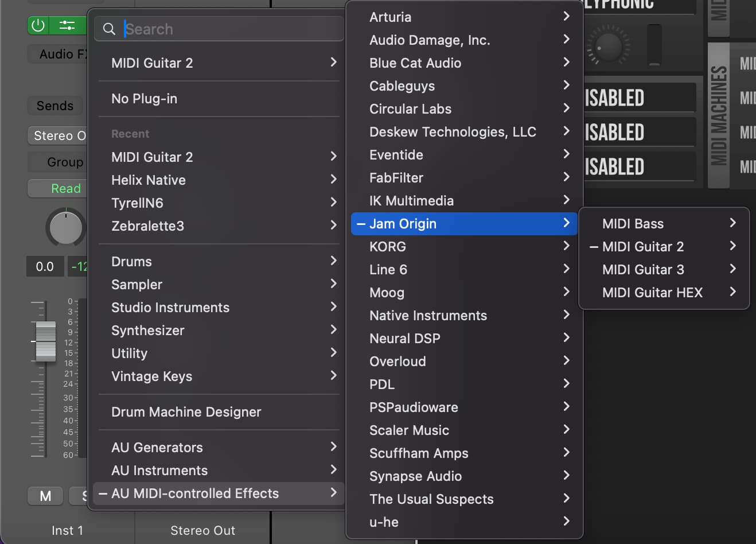756x544 pixels.
Task: Open the Circular Labs submenu
Action: pos(464,108)
